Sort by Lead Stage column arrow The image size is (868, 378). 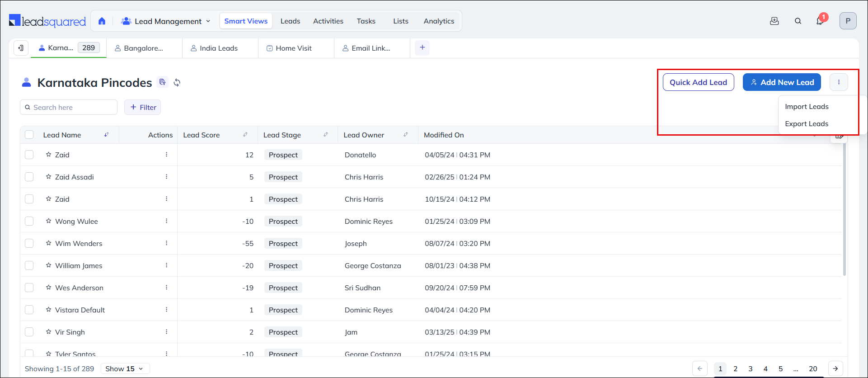point(326,135)
